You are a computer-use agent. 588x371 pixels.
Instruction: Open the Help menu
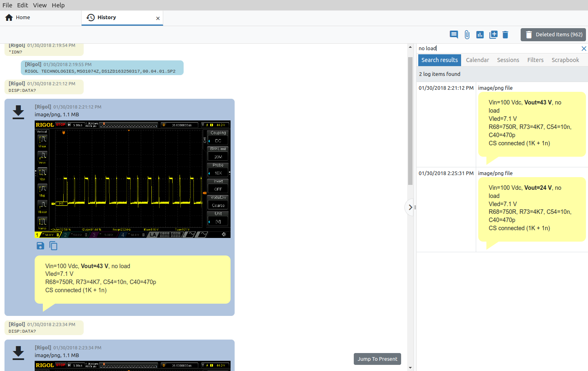pyautogui.click(x=58, y=5)
